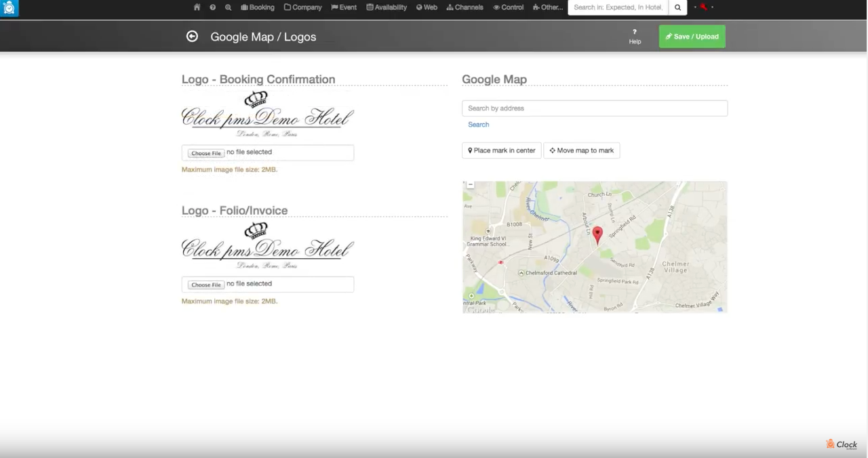Open the Web menu
Screen dimensions: 868x458
(427, 7)
